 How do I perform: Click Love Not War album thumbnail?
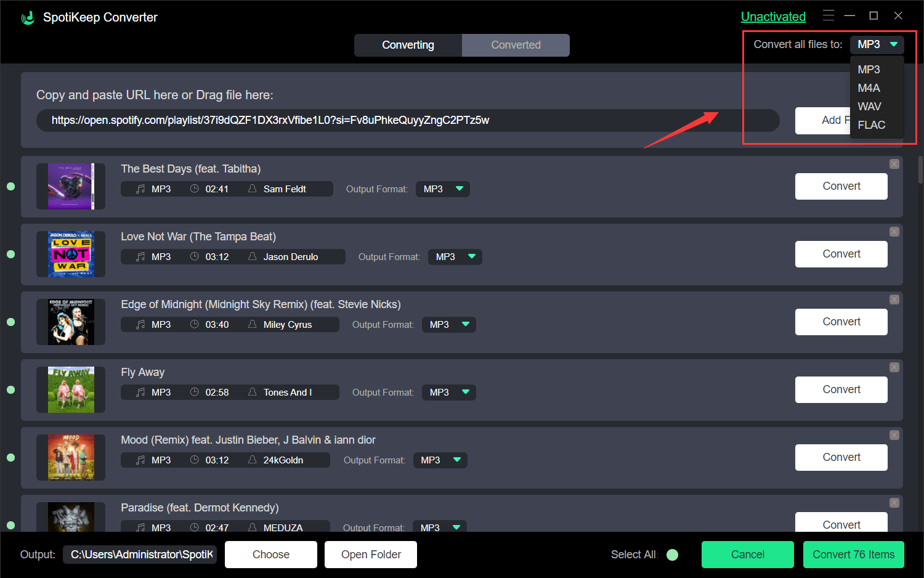(71, 254)
